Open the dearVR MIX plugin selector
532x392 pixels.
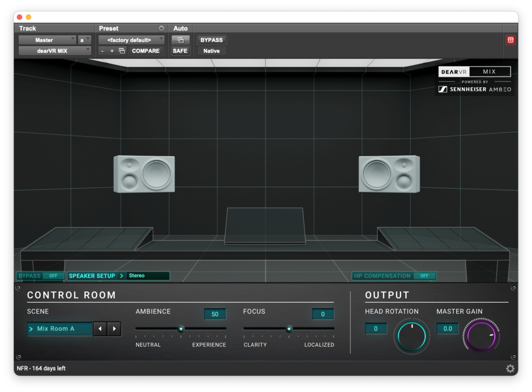pyautogui.click(x=55, y=51)
